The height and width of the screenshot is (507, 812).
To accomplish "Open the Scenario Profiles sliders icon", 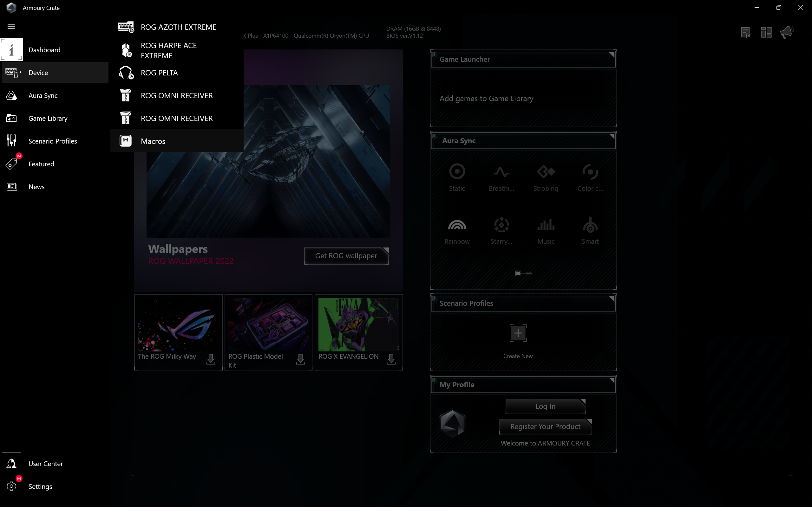I will coord(11,141).
